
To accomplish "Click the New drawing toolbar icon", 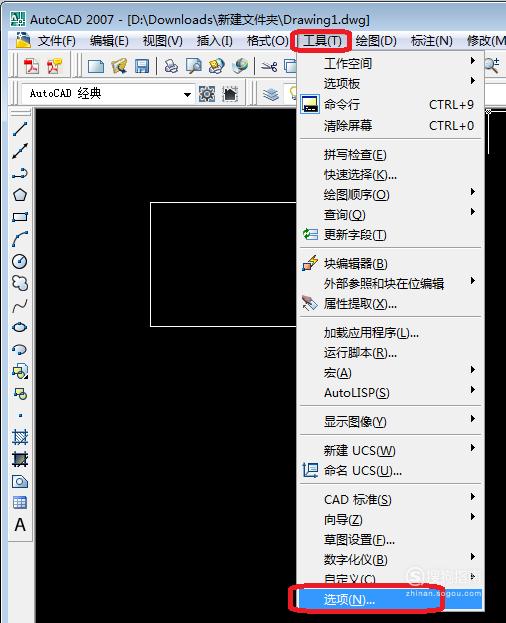I will (x=95, y=66).
